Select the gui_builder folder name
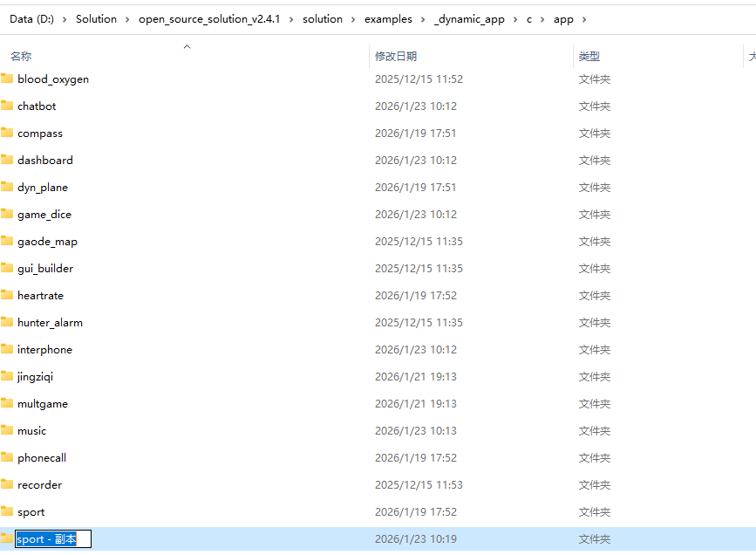The width and height of the screenshot is (756, 555). pyautogui.click(x=45, y=268)
